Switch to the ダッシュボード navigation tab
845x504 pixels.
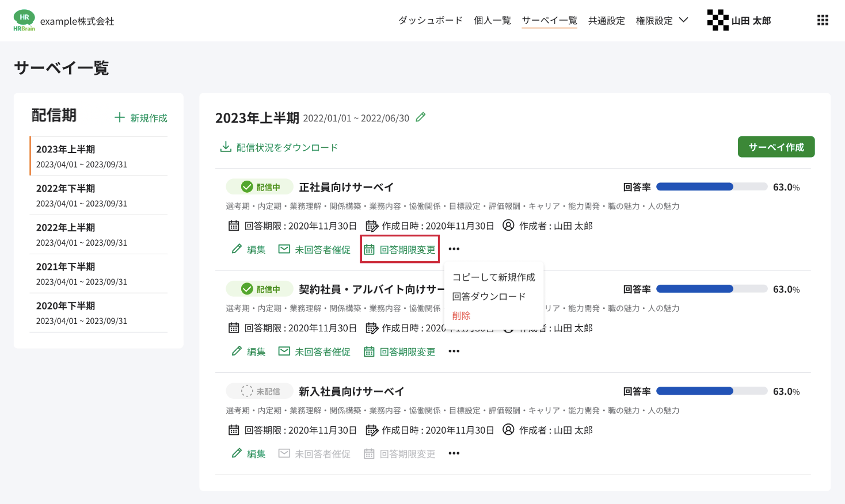point(429,20)
